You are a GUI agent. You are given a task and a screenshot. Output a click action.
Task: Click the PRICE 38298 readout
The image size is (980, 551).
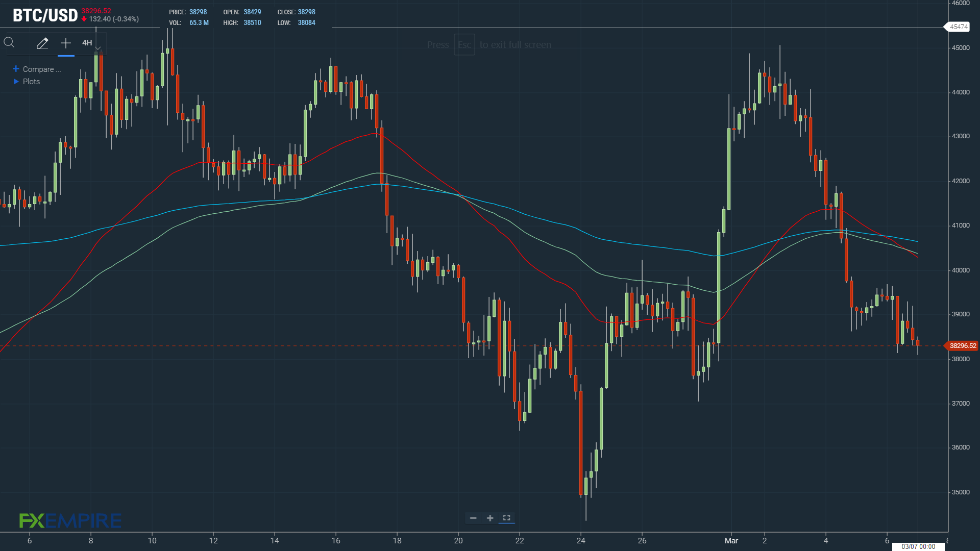[188, 12]
